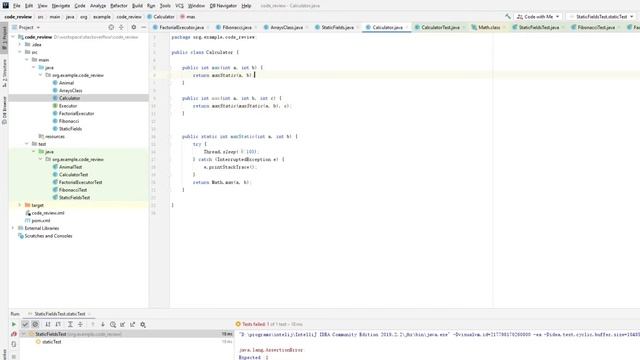Switch to Fibonacci.java editor tab
The image size is (640, 360).
pos(237,27)
